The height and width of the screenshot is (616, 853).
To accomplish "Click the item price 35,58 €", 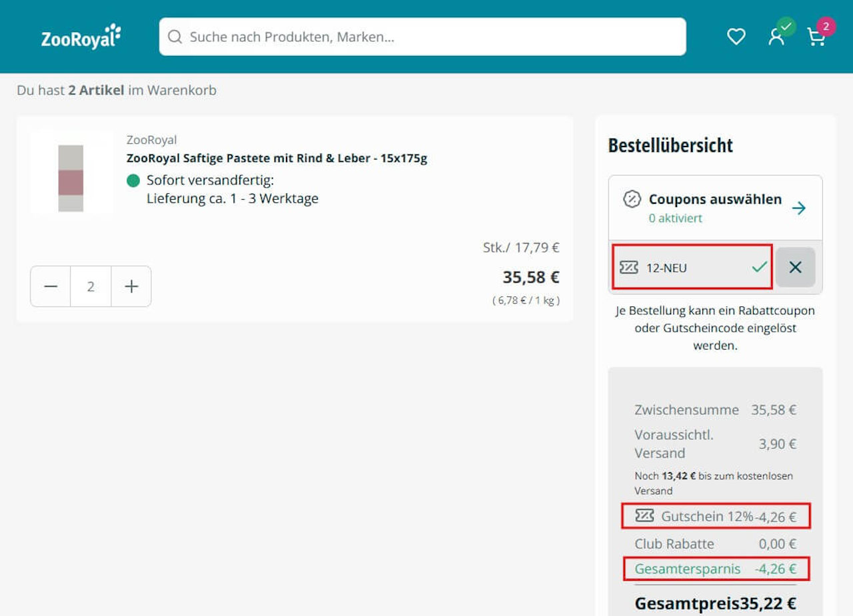I will [530, 277].
